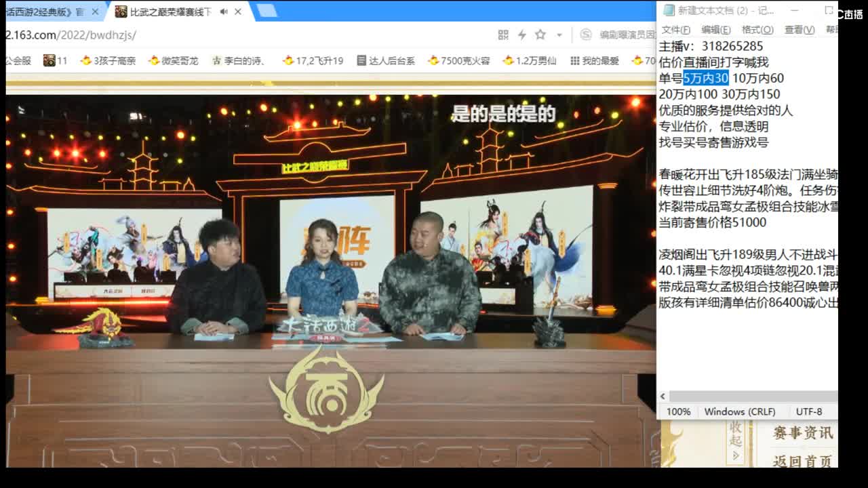Open the dropdown arrow next to the star icon
This screenshot has width=868, height=488.
(x=559, y=35)
